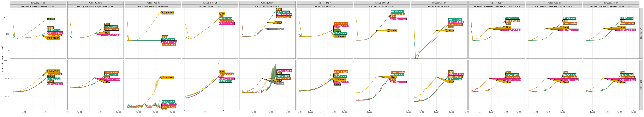Click 'Regression' label in DT[by] kilobytes plot

340,36
